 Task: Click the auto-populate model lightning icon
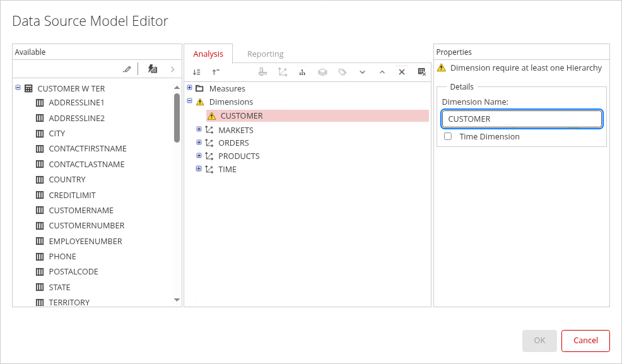coord(152,69)
